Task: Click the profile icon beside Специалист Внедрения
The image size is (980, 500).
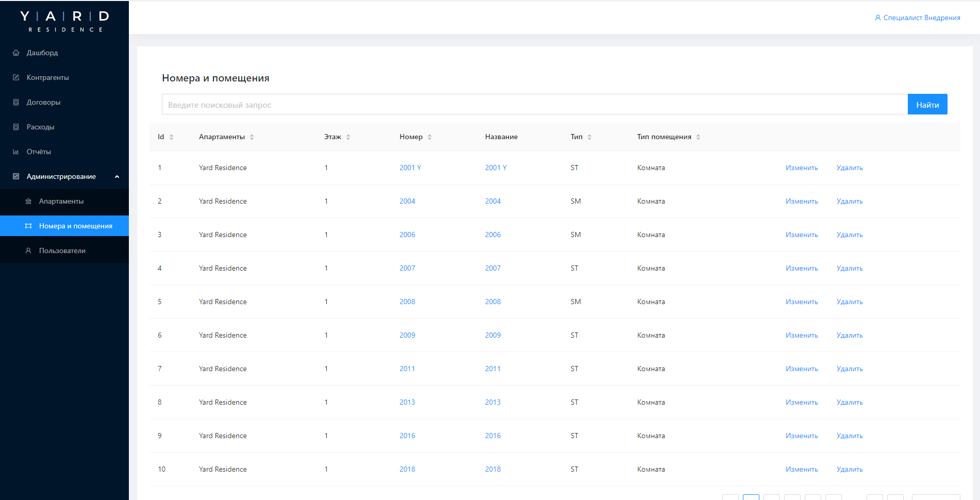Action: coord(877,18)
